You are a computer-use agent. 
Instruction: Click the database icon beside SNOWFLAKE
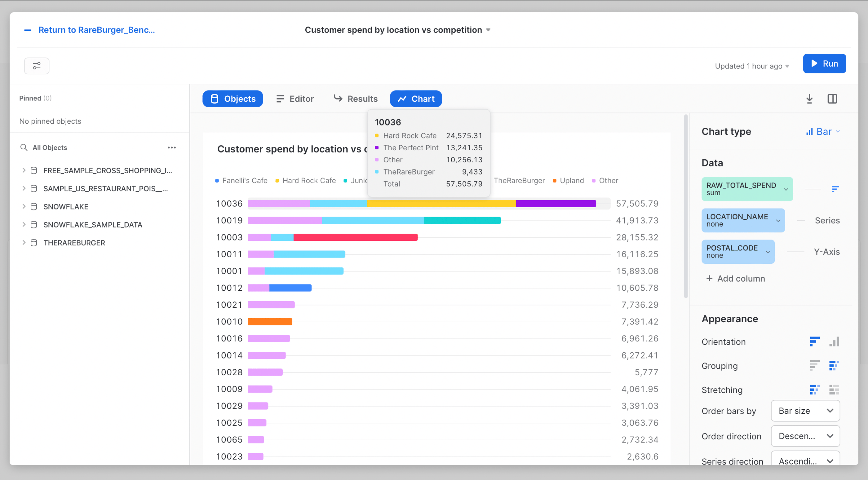[x=34, y=206]
